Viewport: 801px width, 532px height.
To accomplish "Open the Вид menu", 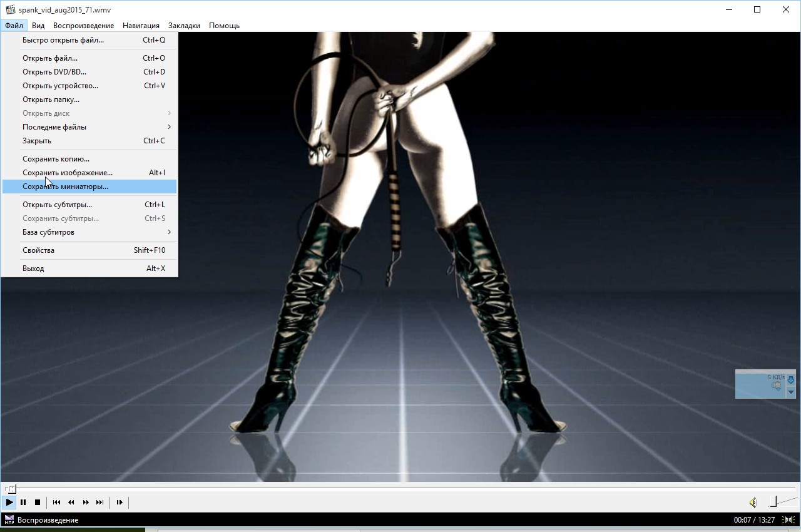I will click(38, 26).
